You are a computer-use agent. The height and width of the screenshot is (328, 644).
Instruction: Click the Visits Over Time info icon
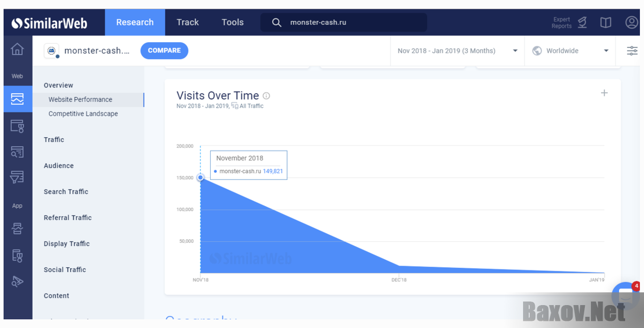(x=266, y=96)
